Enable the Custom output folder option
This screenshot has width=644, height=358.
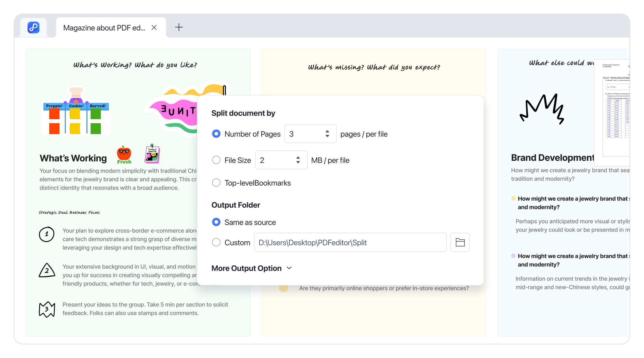(216, 243)
